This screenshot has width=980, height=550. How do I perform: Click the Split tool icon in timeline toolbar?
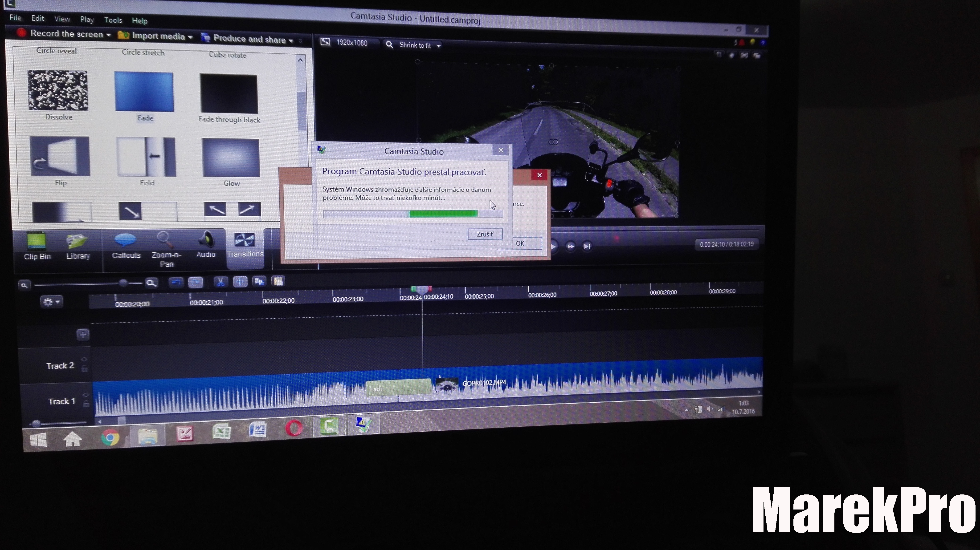(240, 282)
